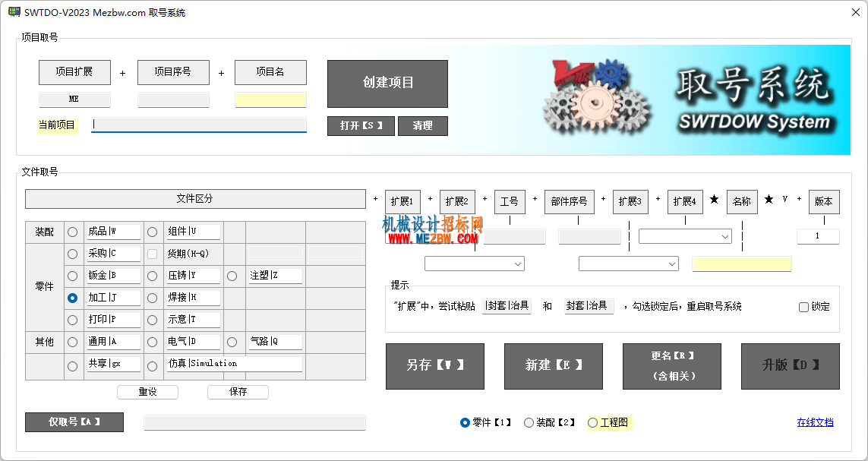The width and height of the screenshot is (868, 461).
Task: Click the 创建项目 button
Action: 387,84
